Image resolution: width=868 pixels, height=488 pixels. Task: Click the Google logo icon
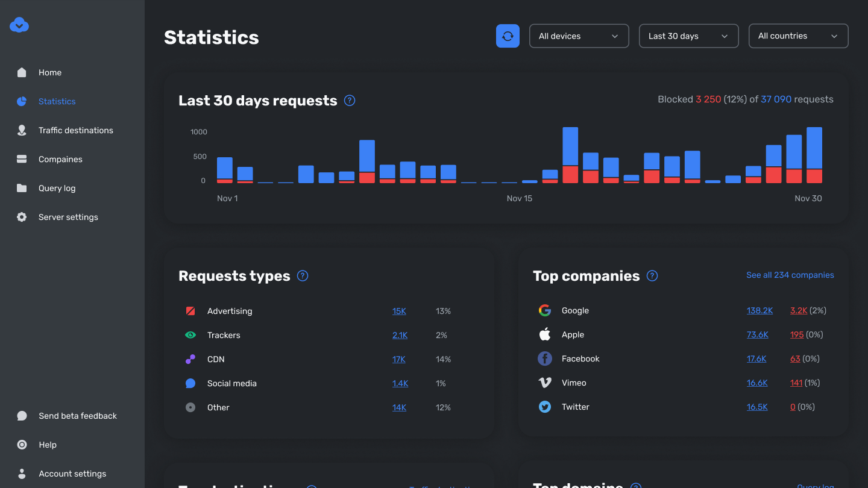[545, 311]
